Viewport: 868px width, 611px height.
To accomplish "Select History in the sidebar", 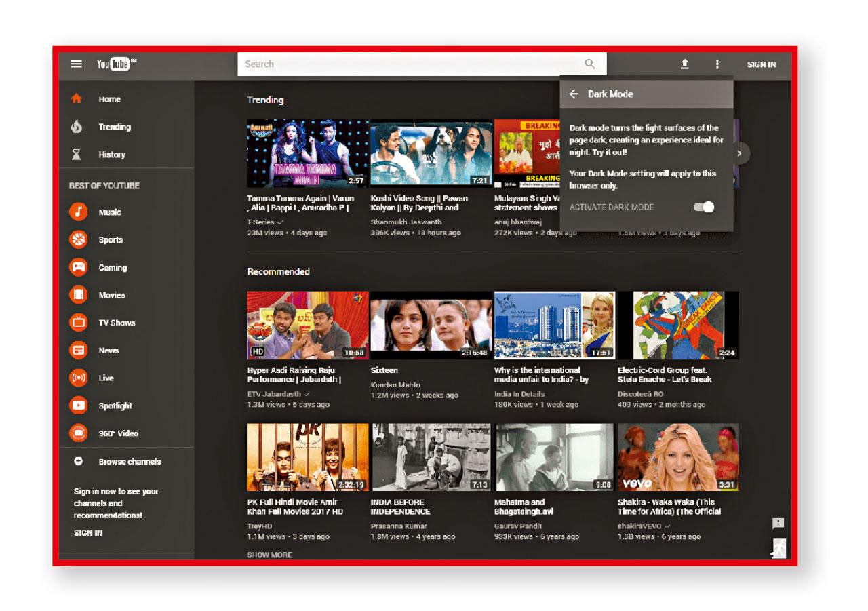I will pyautogui.click(x=112, y=155).
